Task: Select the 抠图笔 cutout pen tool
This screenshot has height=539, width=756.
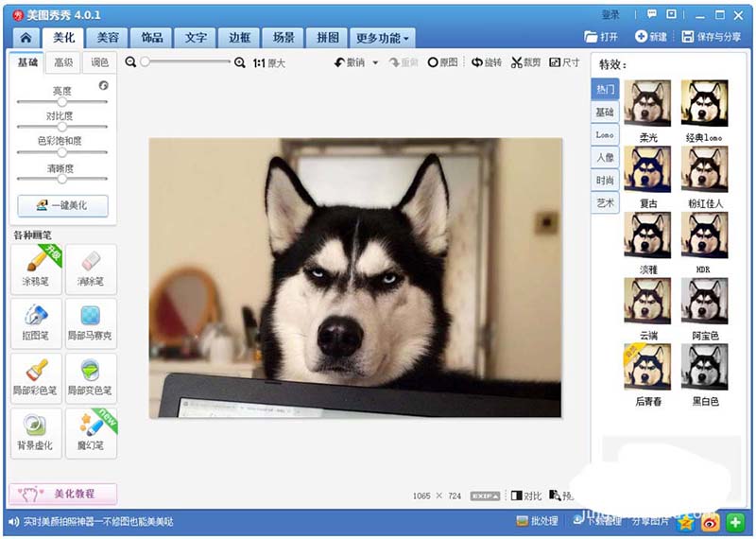Action: tap(36, 323)
